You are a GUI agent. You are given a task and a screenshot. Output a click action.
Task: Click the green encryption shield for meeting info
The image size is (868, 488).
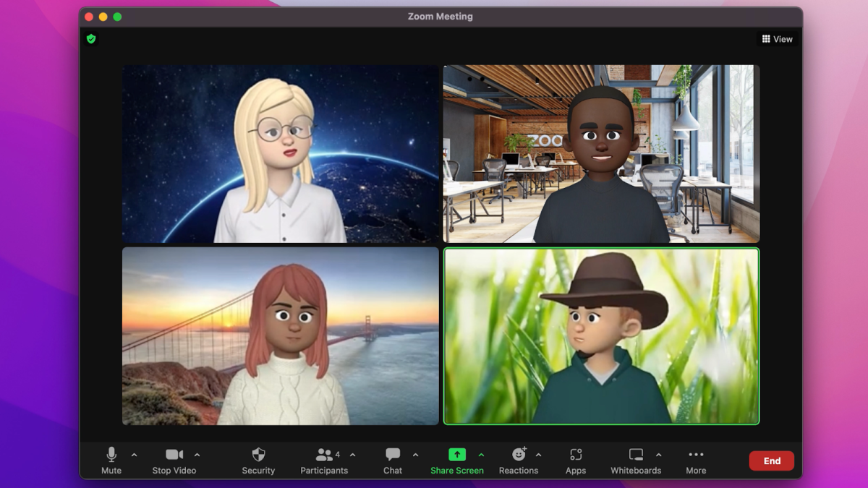click(x=91, y=38)
